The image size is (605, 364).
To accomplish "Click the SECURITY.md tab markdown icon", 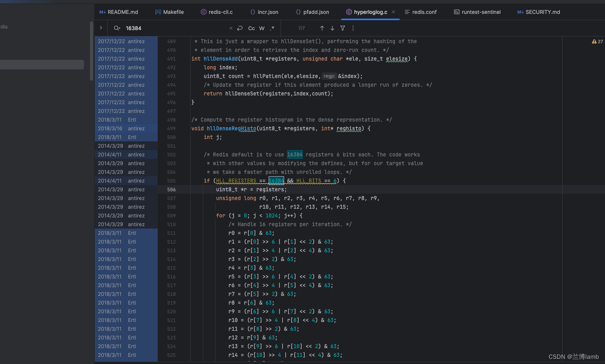I will pyautogui.click(x=521, y=12).
